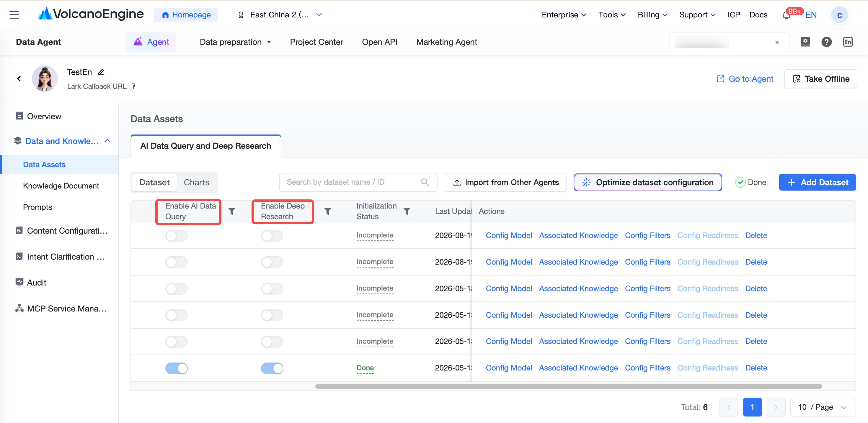Open the 10 / Page size dropdown
This screenshot has height=423, width=868.
(823, 407)
